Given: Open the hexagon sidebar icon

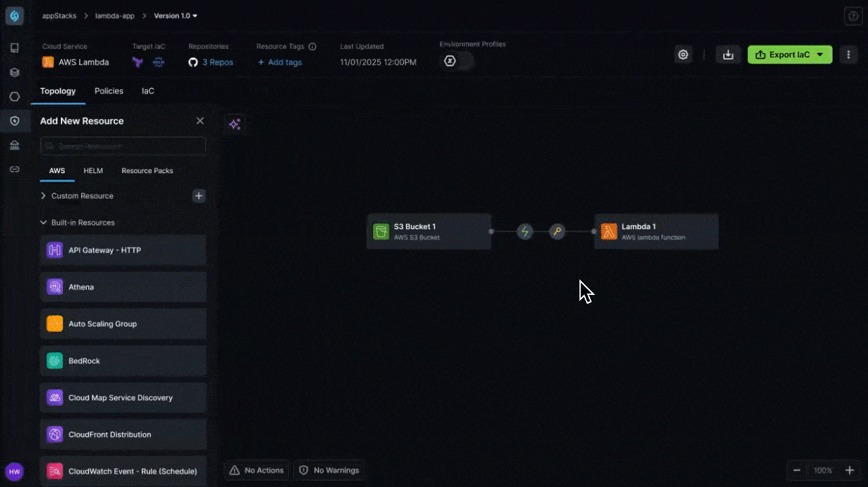Looking at the screenshot, I should tap(15, 97).
